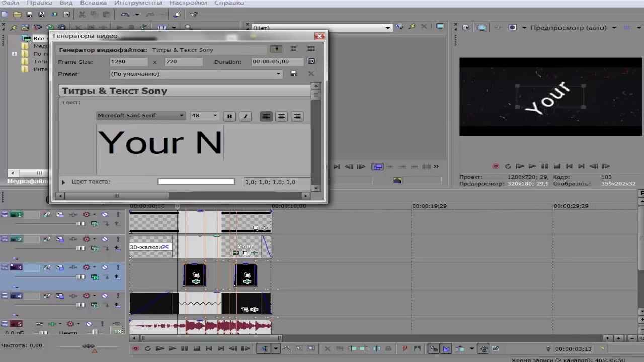
Task: Click the Duration field 00:00:05;00
Action: coord(278,62)
